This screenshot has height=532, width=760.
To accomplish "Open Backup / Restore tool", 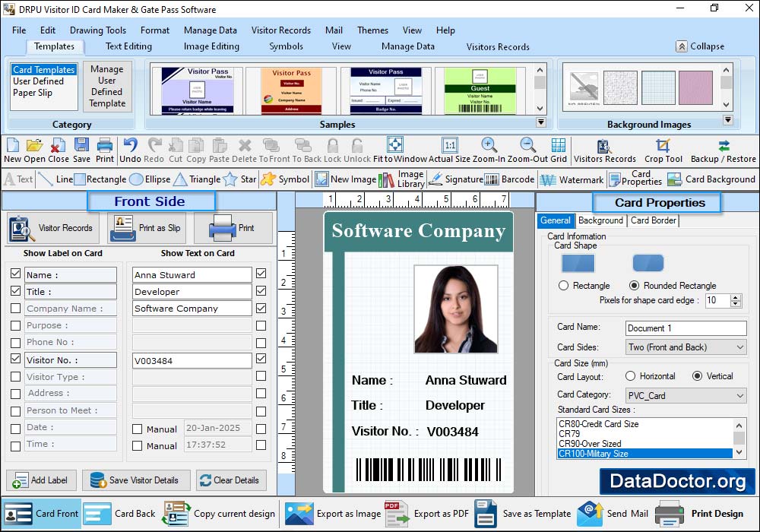I will (x=724, y=150).
